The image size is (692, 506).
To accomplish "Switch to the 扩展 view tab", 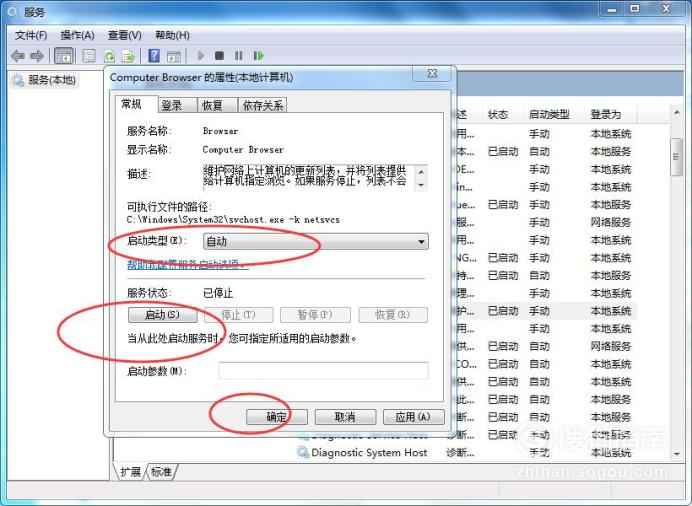I will tap(130, 472).
